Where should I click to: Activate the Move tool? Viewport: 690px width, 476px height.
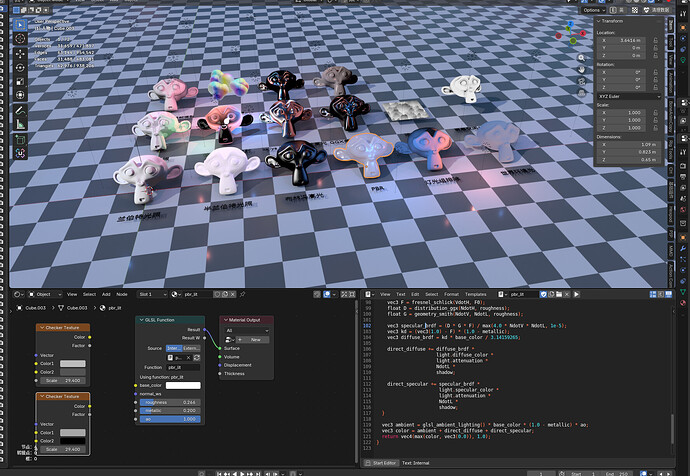point(20,54)
